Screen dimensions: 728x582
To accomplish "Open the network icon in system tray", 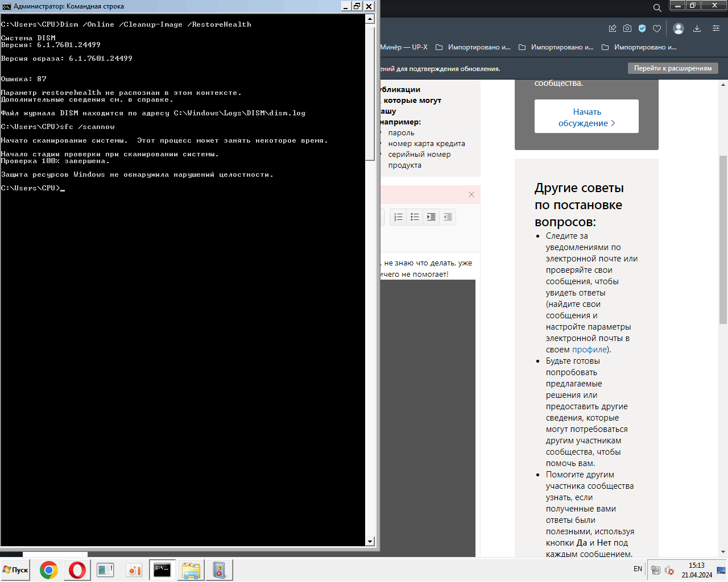I will click(x=656, y=570).
